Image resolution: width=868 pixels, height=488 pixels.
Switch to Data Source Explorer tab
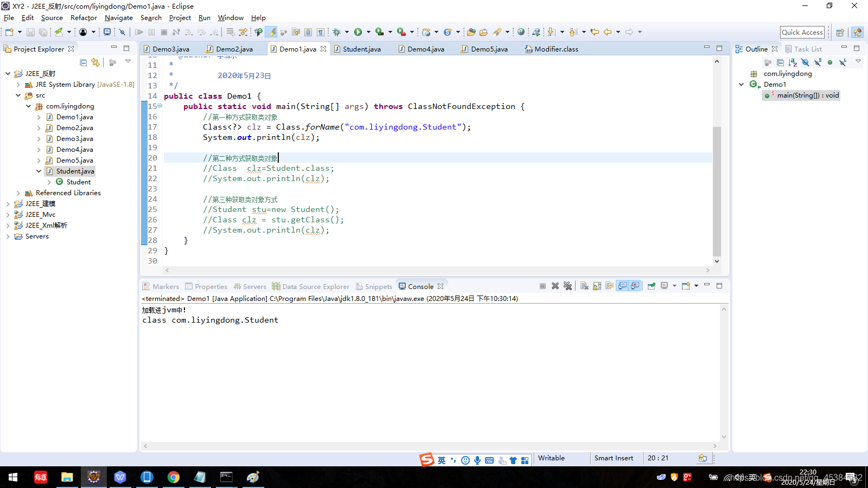coord(311,286)
